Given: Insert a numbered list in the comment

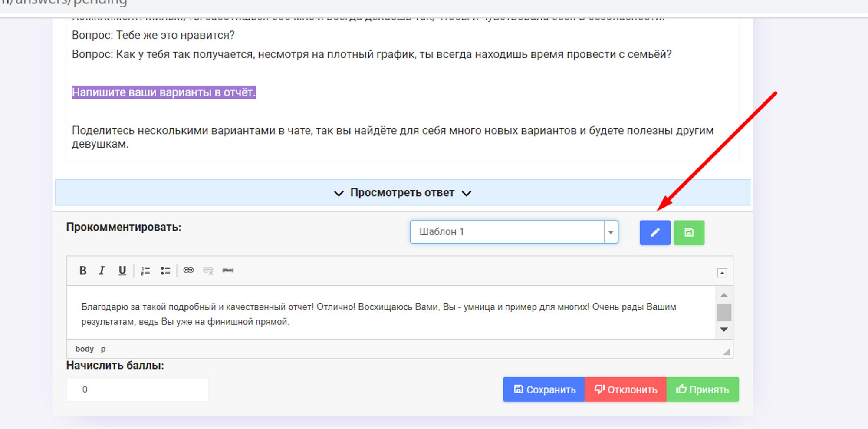Looking at the screenshot, I should tap(145, 271).
